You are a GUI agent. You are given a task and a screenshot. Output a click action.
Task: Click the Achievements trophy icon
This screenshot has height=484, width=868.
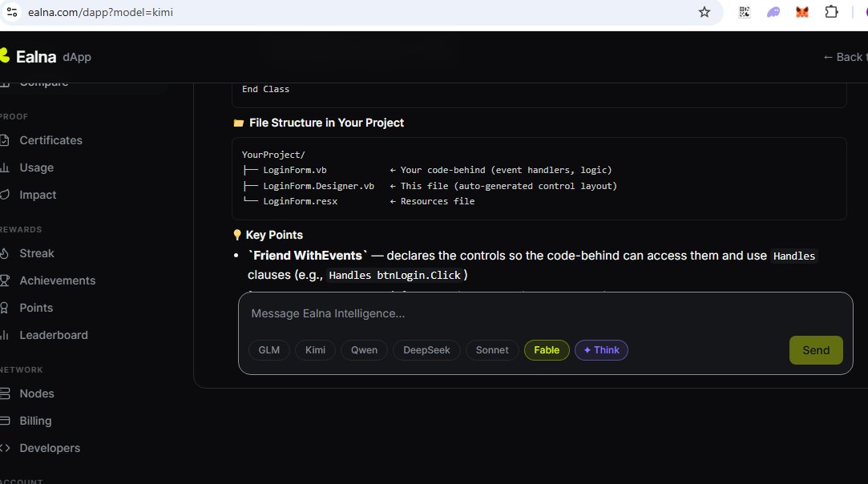pos(5,280)
